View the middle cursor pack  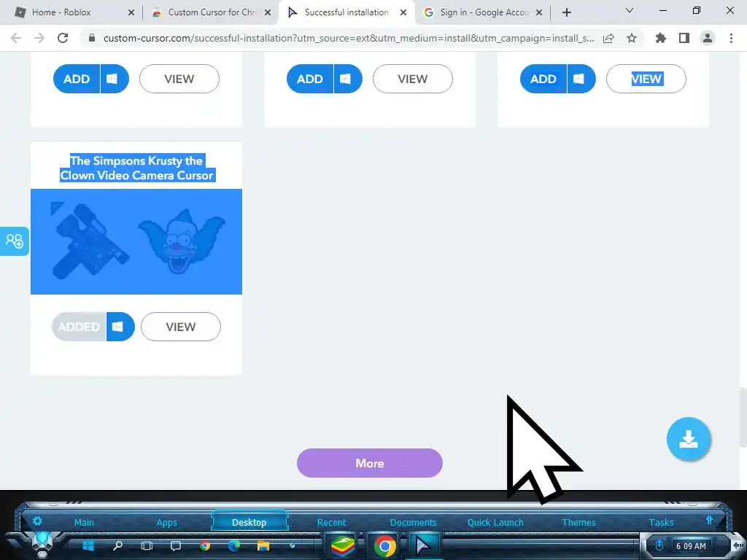(x=413, y=79)
